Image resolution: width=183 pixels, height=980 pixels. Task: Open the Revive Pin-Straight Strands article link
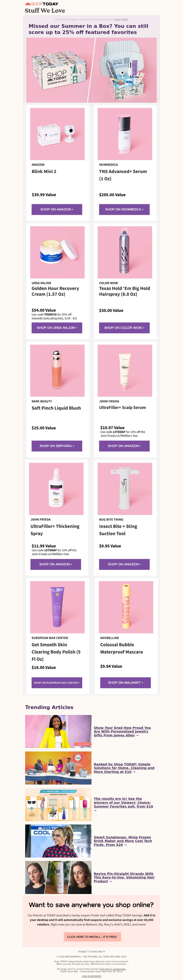[x=124, y=877]
